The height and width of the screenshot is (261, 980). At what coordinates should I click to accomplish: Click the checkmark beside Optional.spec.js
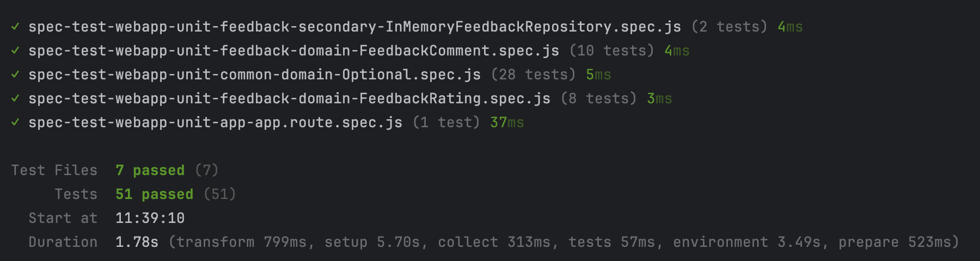[15, 74]
